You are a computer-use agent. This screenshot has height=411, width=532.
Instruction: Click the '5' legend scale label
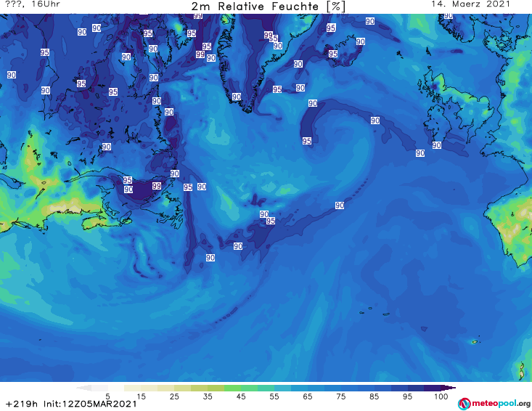point(107,396)
